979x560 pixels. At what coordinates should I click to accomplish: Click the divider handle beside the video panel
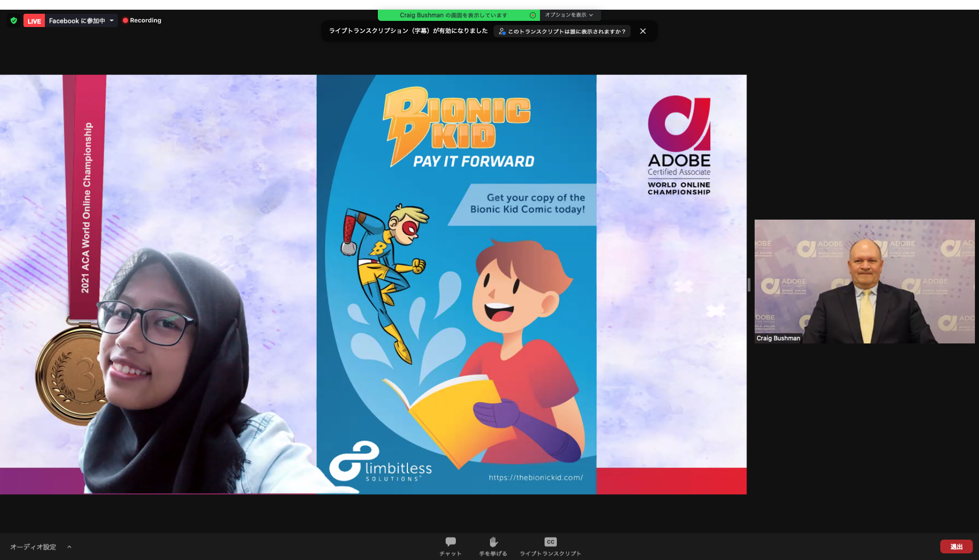749,285
